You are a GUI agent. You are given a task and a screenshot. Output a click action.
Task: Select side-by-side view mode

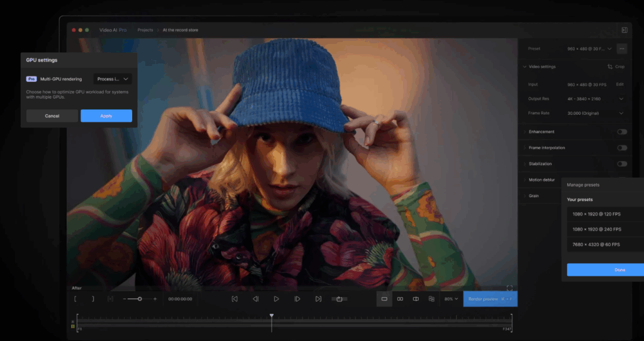tap(400, 299)
